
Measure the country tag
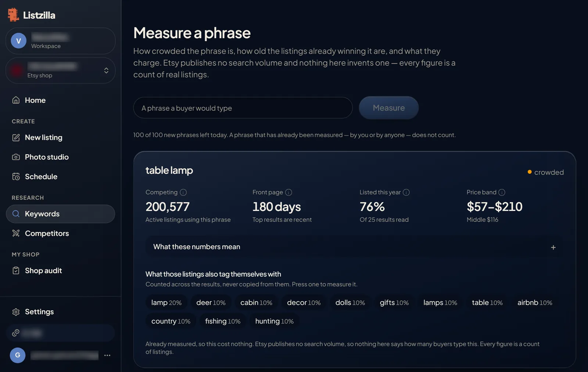pos(171,321)
